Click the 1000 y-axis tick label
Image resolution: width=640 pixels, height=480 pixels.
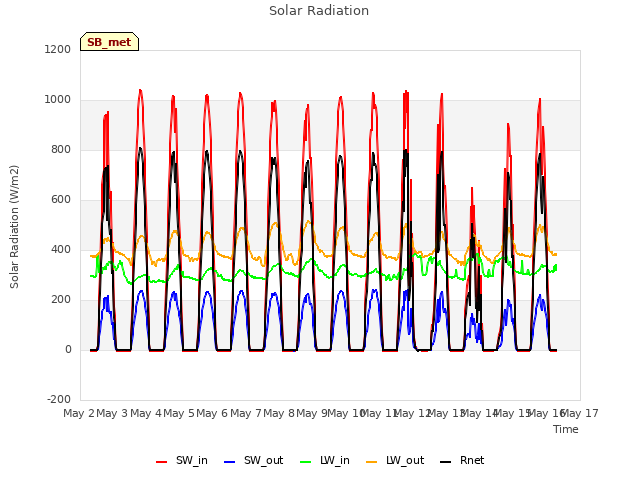[58, 100]
